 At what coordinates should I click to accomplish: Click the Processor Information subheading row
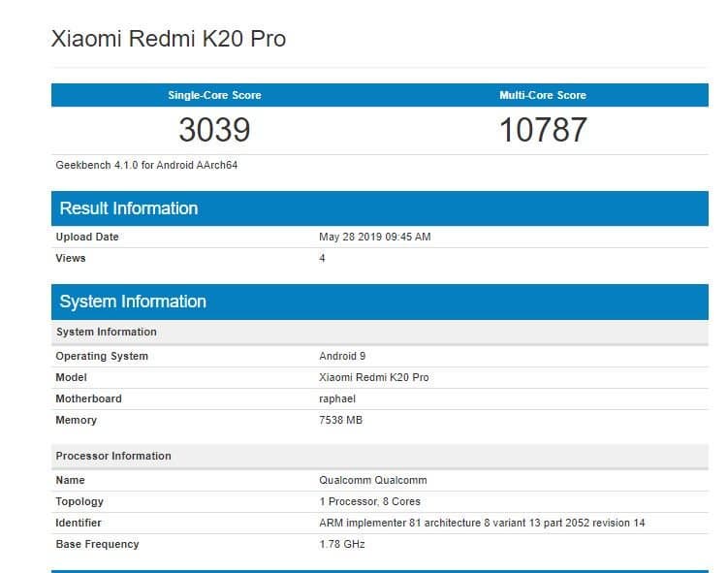380,456
